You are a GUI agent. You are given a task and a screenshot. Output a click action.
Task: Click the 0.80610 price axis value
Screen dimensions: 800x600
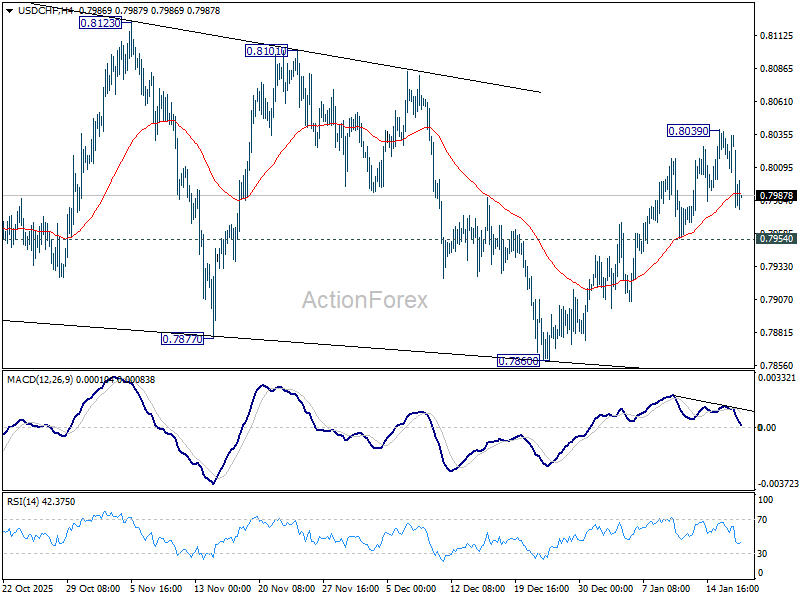[x=777, y=102]
